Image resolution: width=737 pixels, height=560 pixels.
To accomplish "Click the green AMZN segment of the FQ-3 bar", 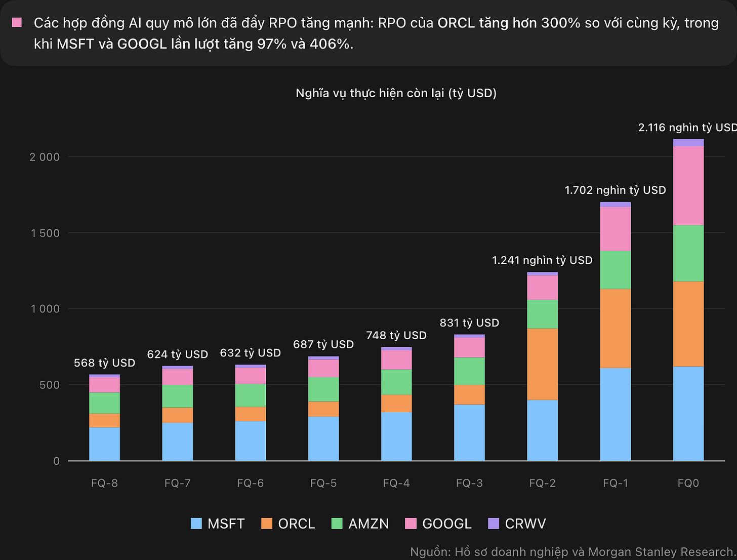I will [469, 371].
